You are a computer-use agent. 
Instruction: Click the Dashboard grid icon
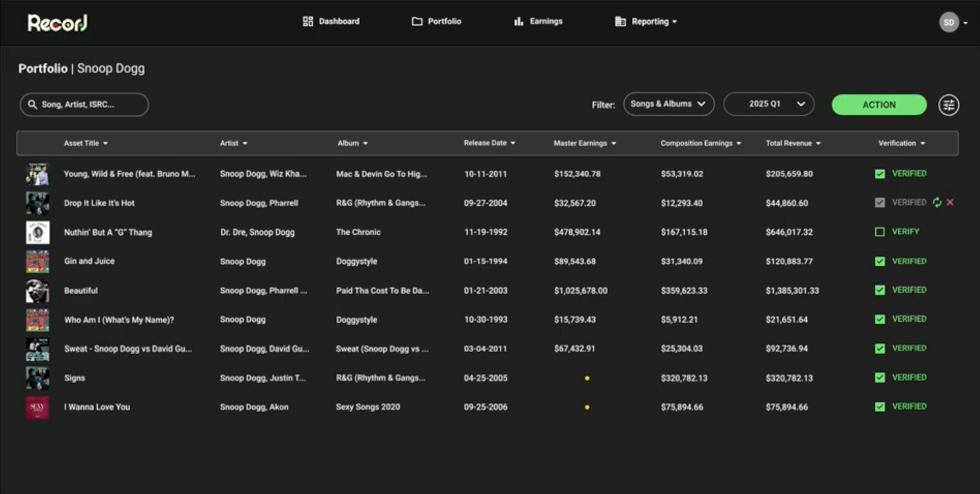pos(308,21)
